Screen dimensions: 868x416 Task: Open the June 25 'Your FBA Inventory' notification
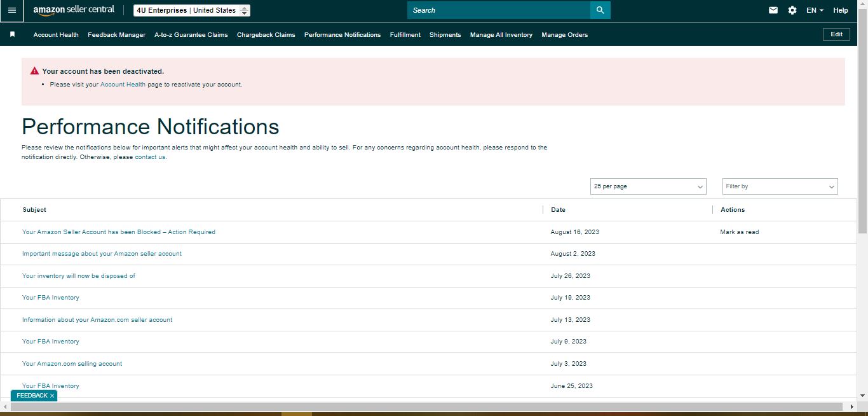(51, 386)
